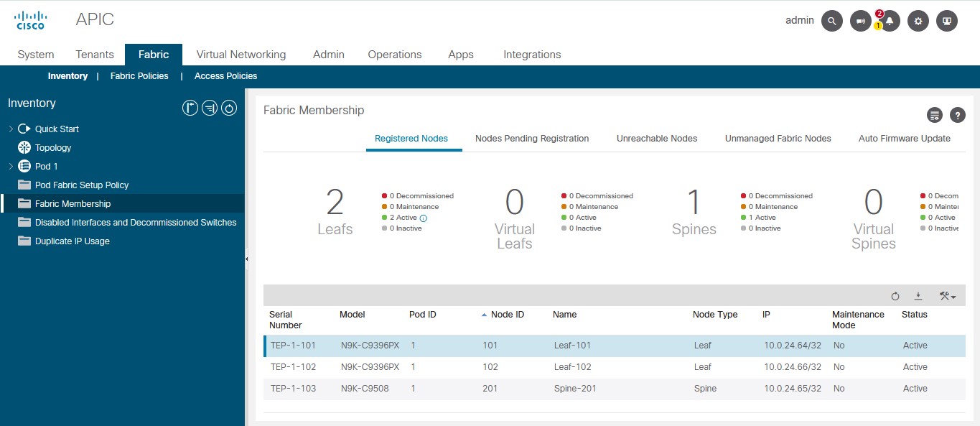Collapse the navigation pane handle

coord(246,259)
